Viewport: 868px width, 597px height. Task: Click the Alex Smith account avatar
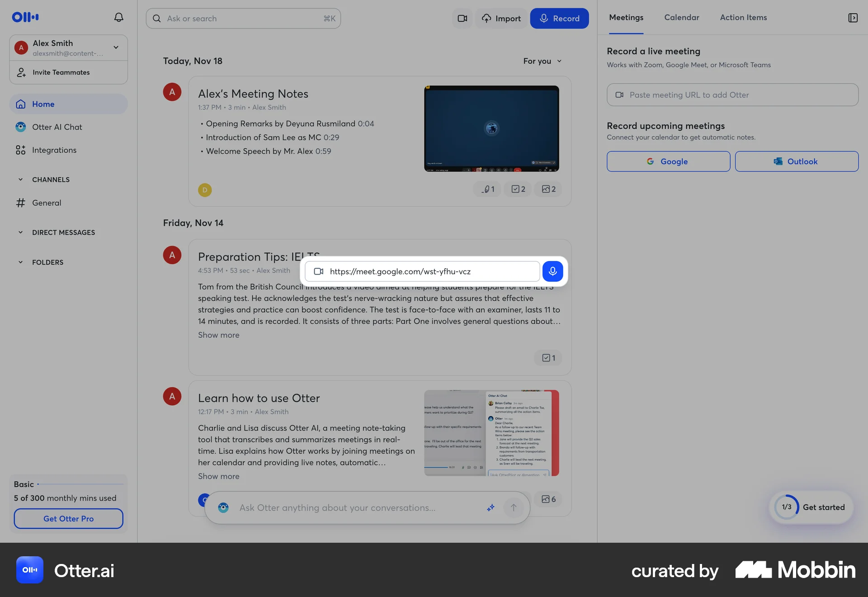[21, 47]
